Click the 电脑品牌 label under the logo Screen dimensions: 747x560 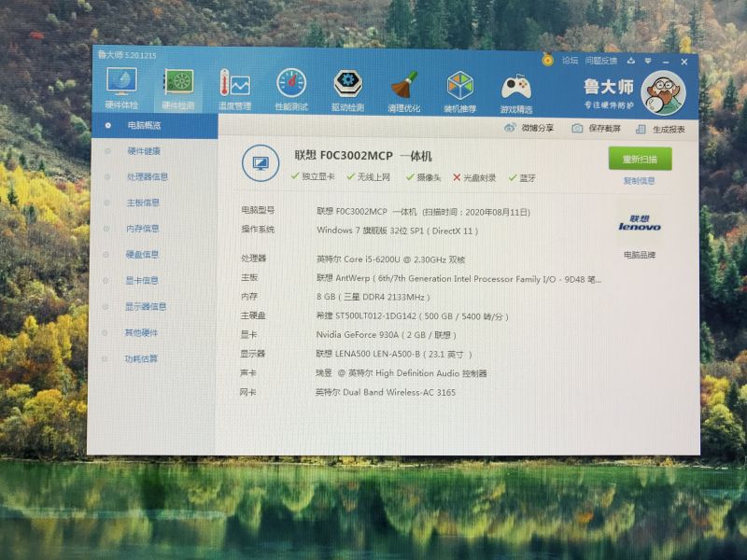click(640, 255)
